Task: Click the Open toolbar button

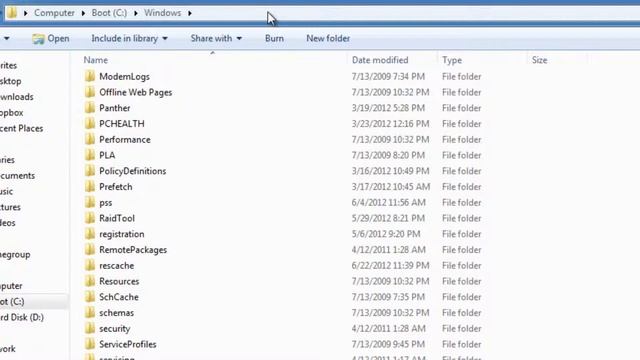Action: point(51,38)
